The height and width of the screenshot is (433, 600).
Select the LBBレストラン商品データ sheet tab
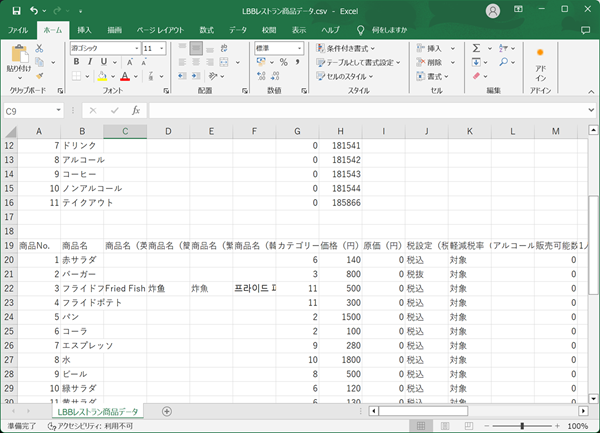(98, 411)
